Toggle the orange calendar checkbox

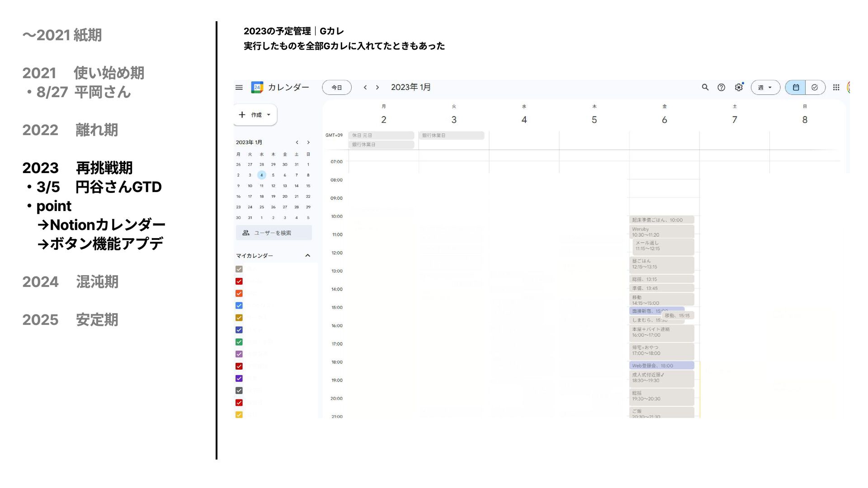click(x=239, y=293)
